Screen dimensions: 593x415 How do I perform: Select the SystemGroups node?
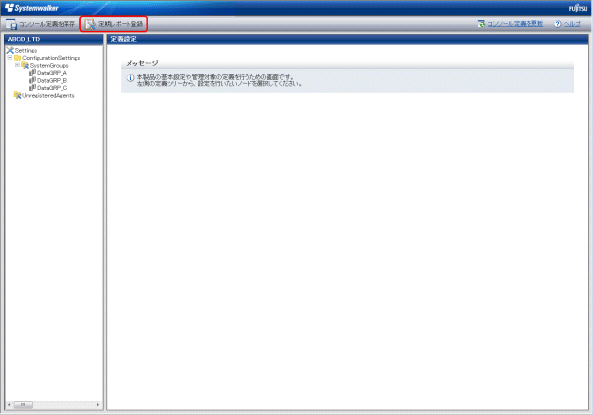click(x=45, y=65)
